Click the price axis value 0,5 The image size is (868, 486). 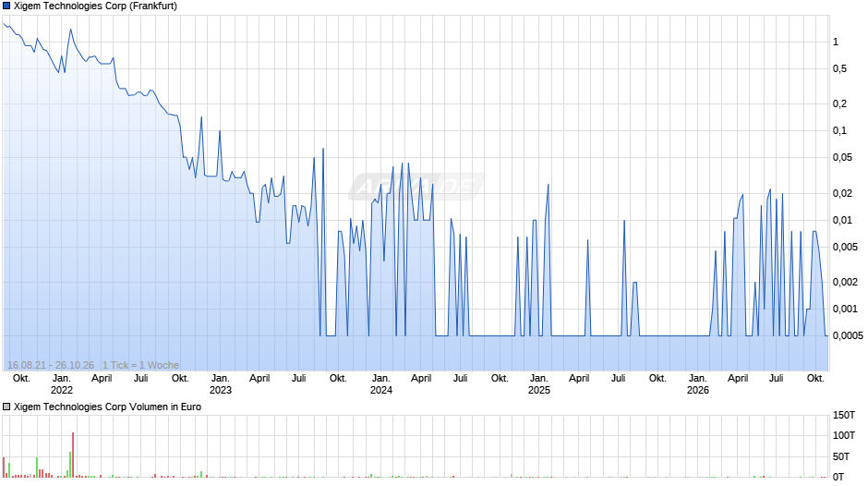click(839, 68)
